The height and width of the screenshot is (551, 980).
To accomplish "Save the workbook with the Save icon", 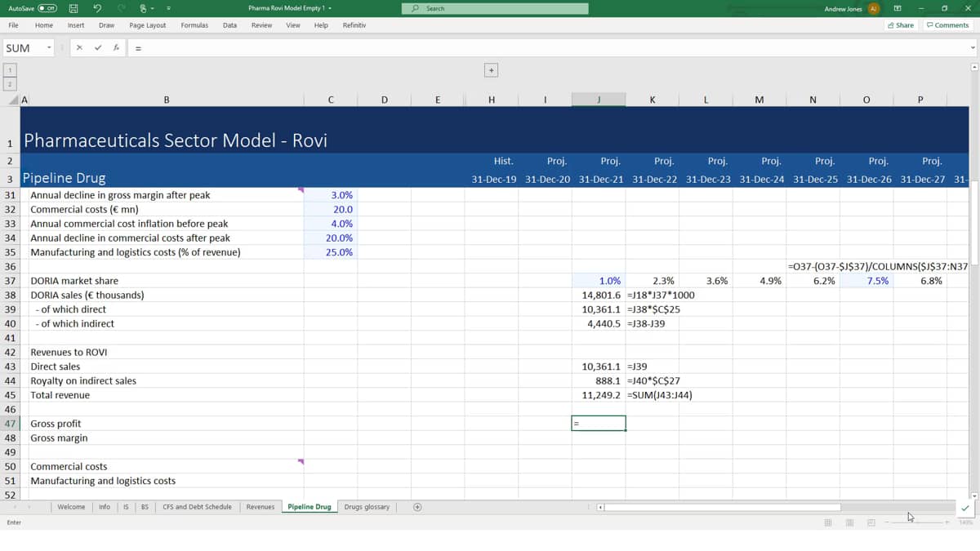I will pyautogui.click(x=73, y=9).
